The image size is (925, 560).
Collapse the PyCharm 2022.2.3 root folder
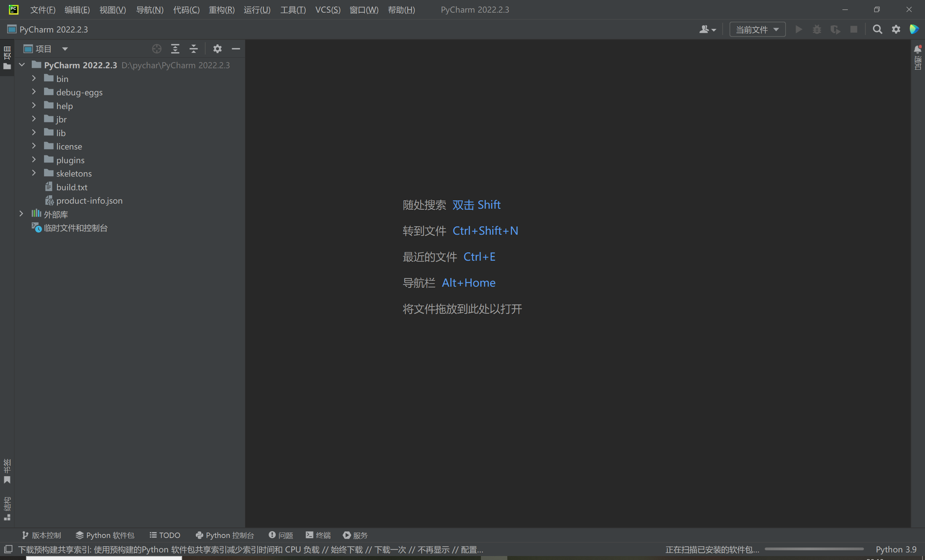pos(22,65)
